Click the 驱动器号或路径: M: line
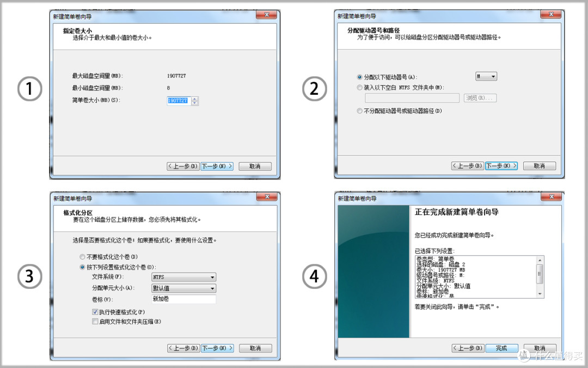 (x=440, y=275)
